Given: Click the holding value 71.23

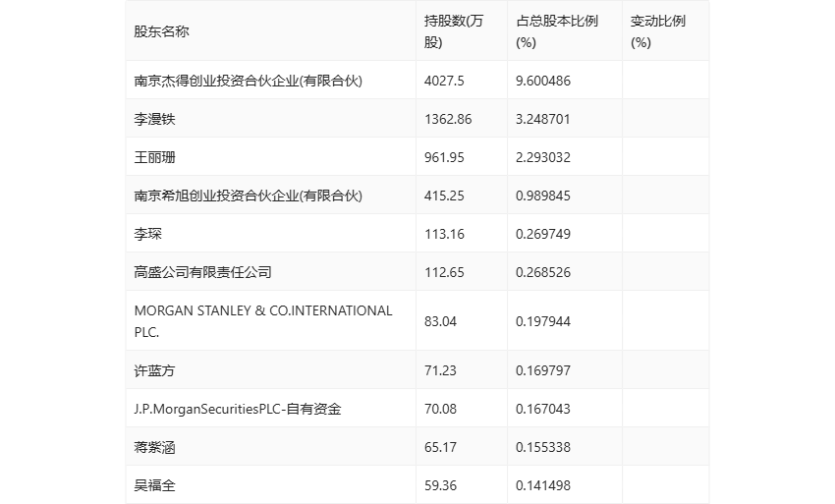Looking at the screenshot, I should click(x=440, y=370).
